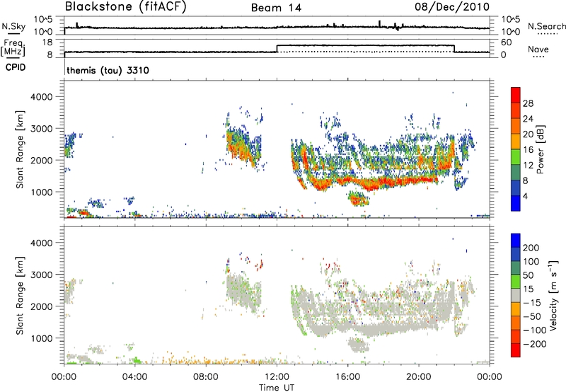566x392 pixels.
Task: Click the '4' power colorbar value
Action: click(x=525, y=196)
